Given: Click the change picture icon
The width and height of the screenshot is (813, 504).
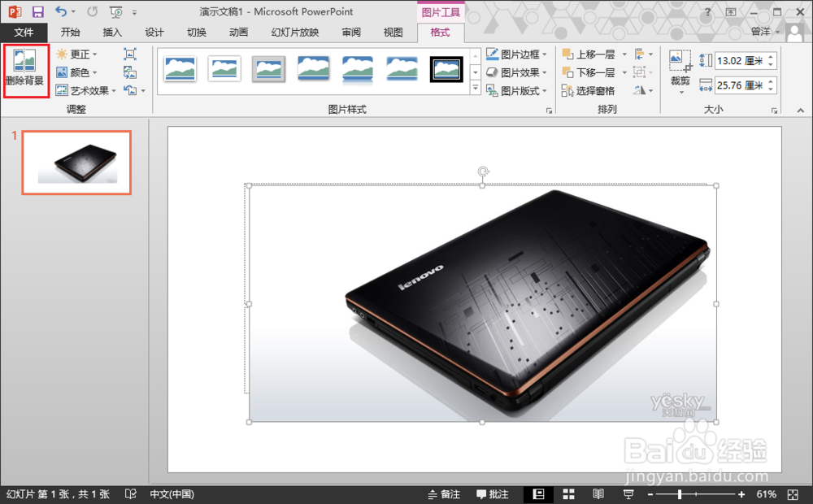Looking at the screenshot, I should click(x=130, y=72).
